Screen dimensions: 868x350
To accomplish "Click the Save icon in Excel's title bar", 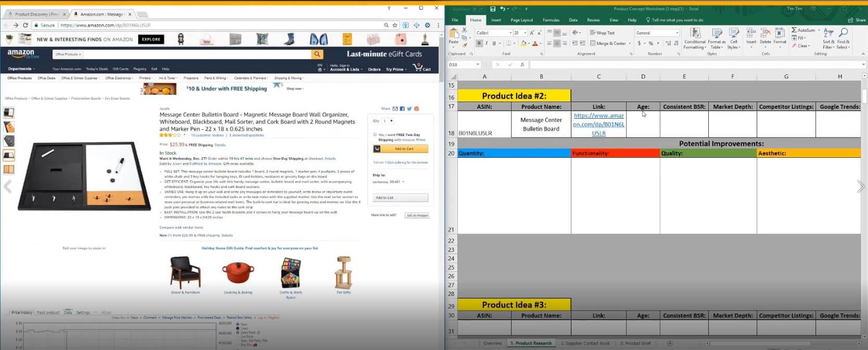I will point(493,9).
